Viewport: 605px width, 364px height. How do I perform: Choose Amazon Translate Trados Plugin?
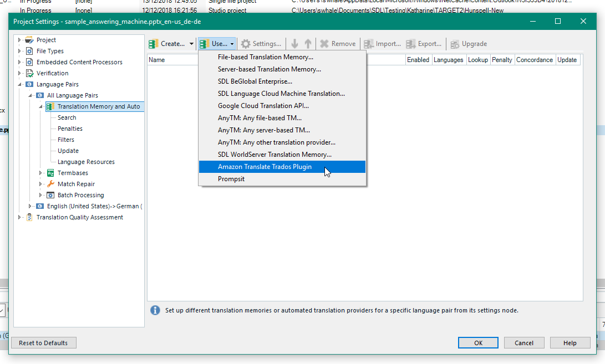pyautogui.click(x=282, y=167)
